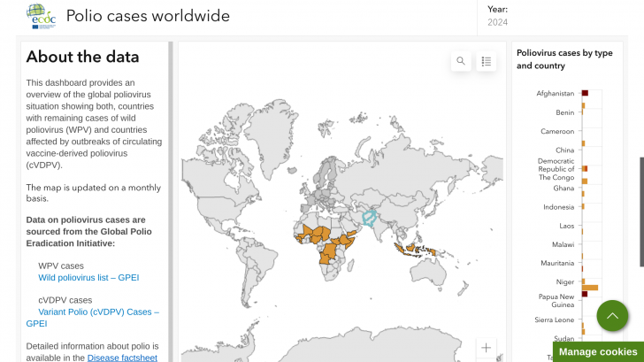The width and height of the screenshot is (644, 362).
Task: Open Variant Polio (cVDPV) Cases link
Action: [98, 312]
